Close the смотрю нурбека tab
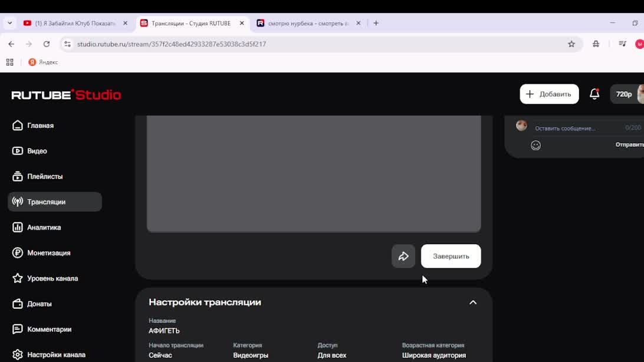 [358, 24]
